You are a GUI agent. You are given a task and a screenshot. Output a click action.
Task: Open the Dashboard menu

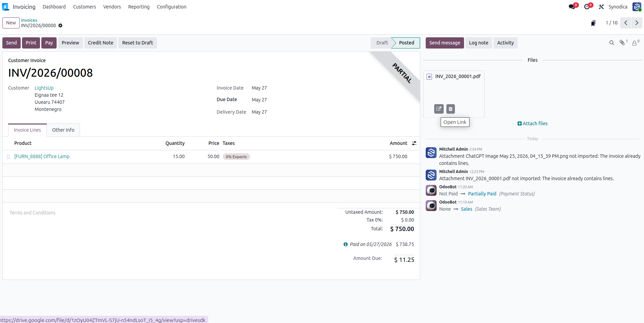tap(54, 7)
